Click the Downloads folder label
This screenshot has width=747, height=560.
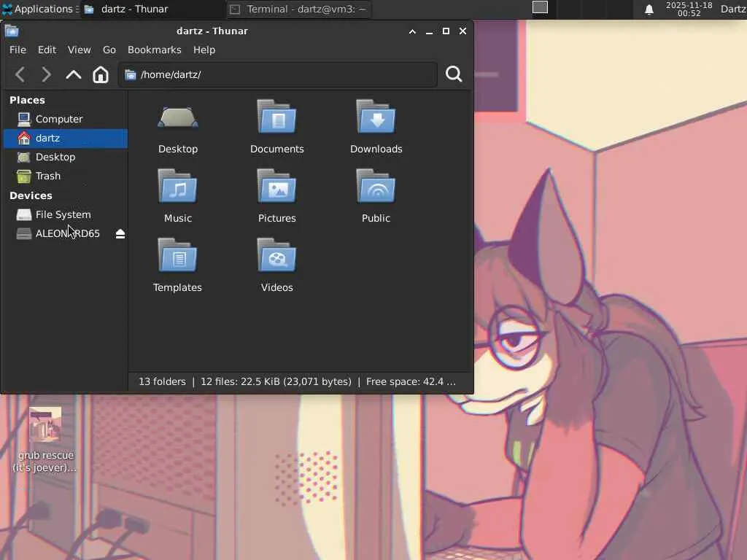tap(376, 149)
